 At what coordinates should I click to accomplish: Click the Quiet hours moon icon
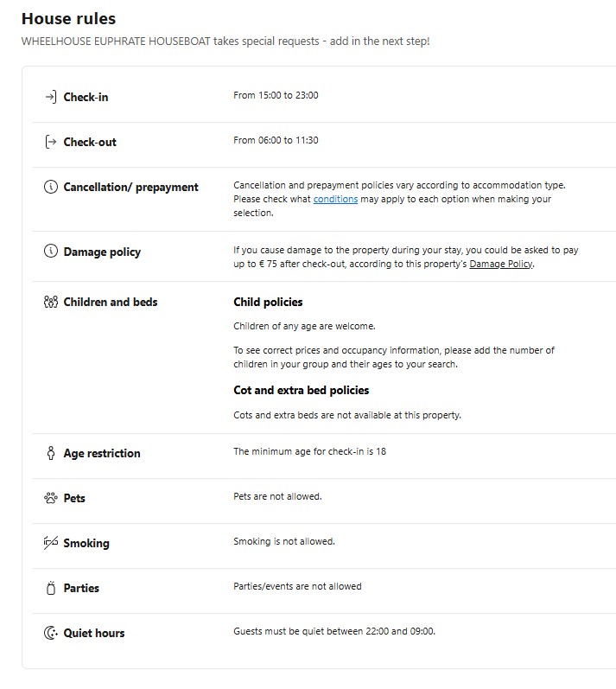click(50, 633)
